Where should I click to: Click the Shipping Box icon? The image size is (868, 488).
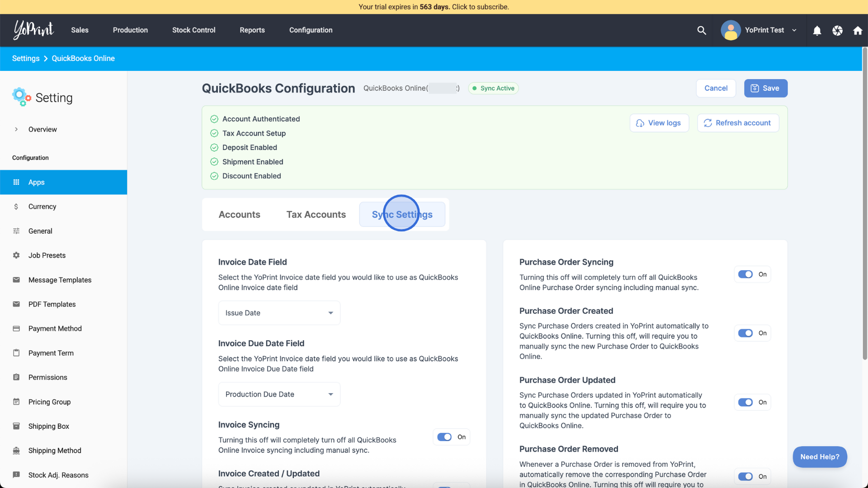(16, 426)
